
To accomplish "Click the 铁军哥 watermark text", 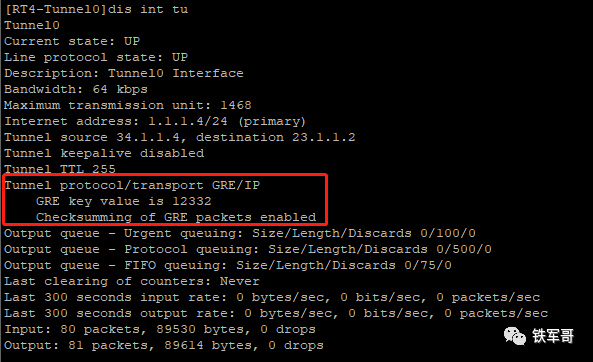I will tap(553, 336).
